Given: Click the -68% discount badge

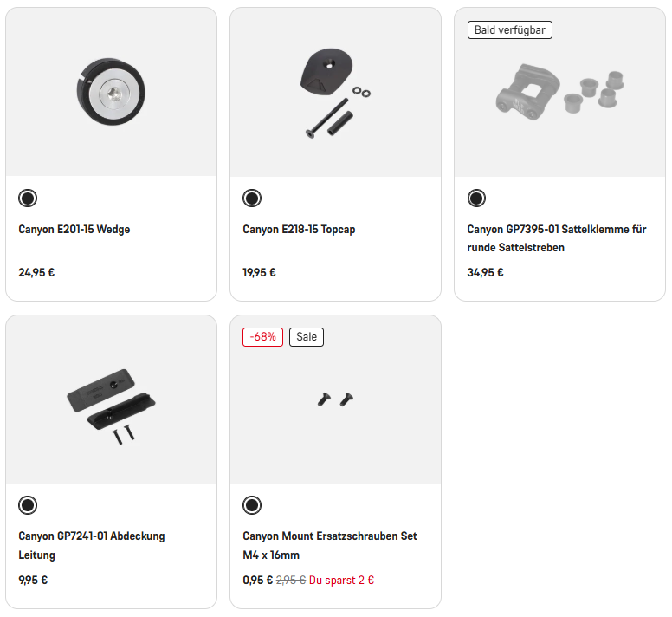Looking at the screenshot, I should (x=262, y=337).
